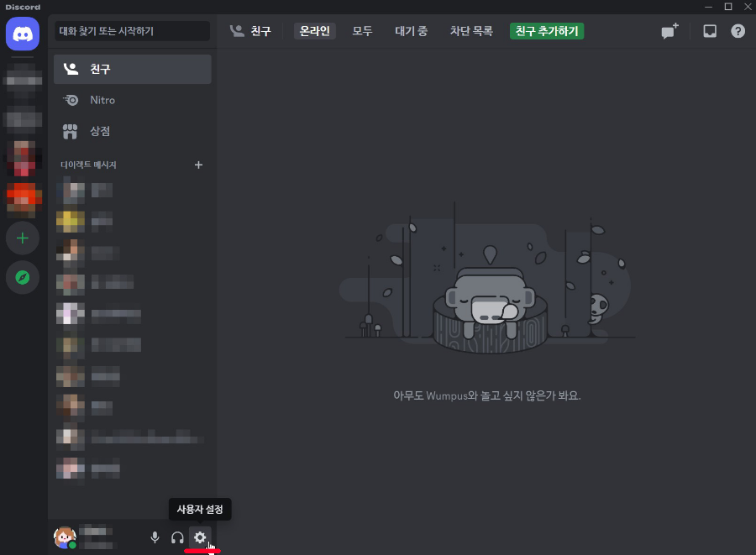Open the 상점 shop page
This screenshot has height=555, width=756.
[x=133, y=131]
